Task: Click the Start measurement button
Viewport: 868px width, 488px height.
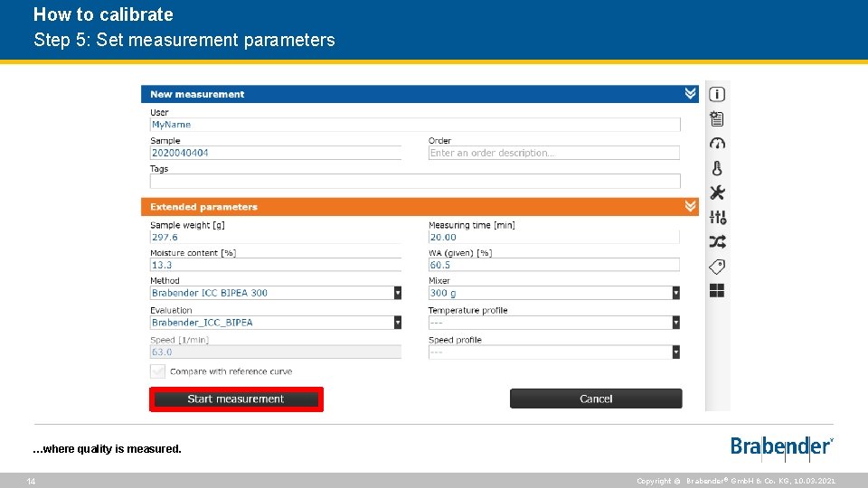Action: click(x=236, y=399)
